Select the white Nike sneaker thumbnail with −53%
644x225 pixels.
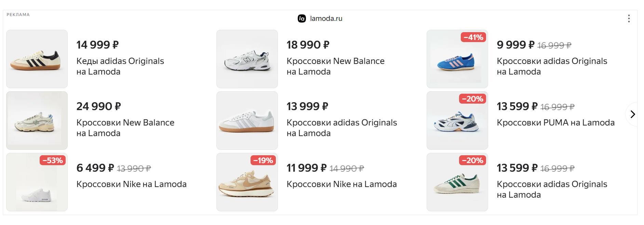tap(37, 182)
